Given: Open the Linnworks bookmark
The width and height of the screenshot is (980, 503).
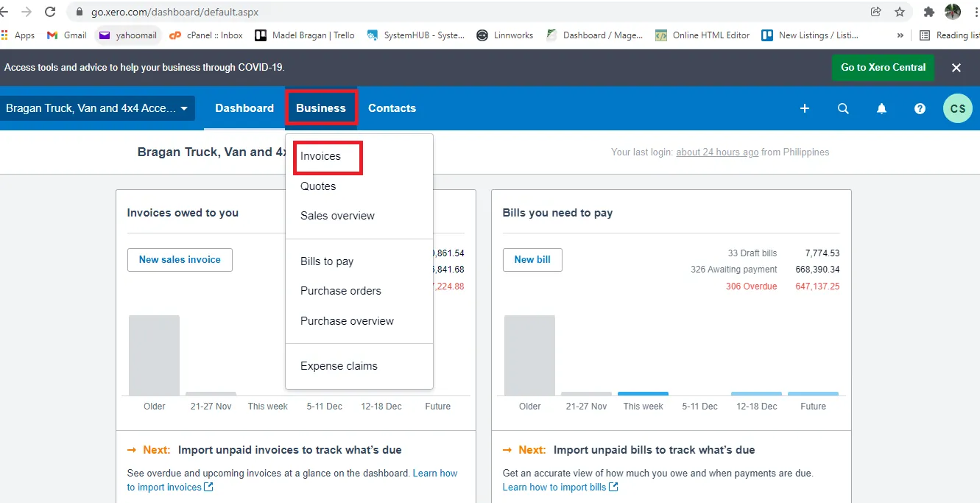Looking at the screenshot, I should click(504, 35).
